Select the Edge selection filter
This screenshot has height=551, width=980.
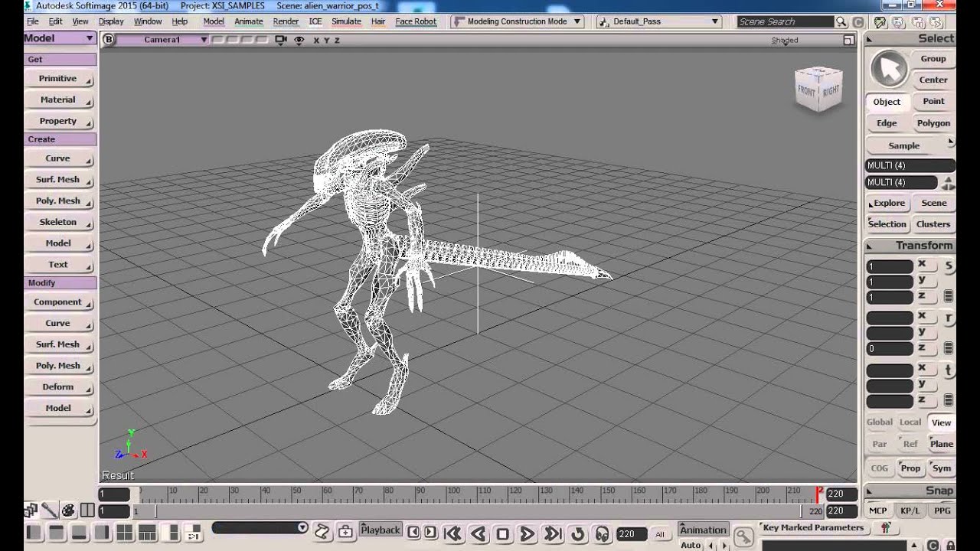point(887,123)
